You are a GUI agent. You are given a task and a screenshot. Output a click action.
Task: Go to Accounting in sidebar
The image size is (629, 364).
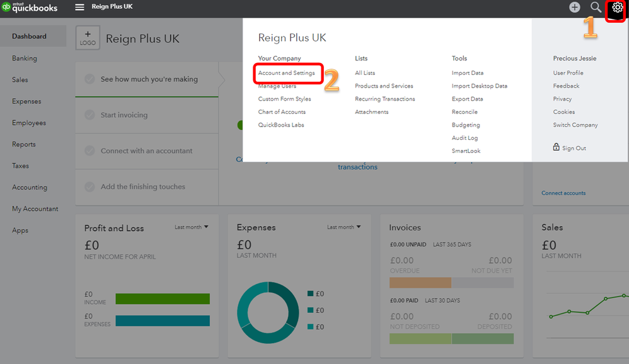point(30,187)
